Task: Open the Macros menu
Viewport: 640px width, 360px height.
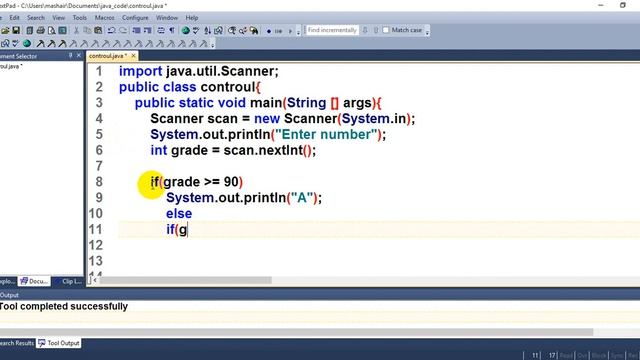Action: [104, 18]
